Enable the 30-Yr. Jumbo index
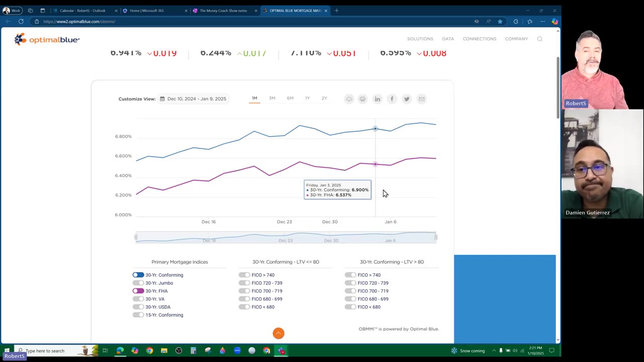Image resolution: width=644 pixels, height=362 pixels. 138,283
